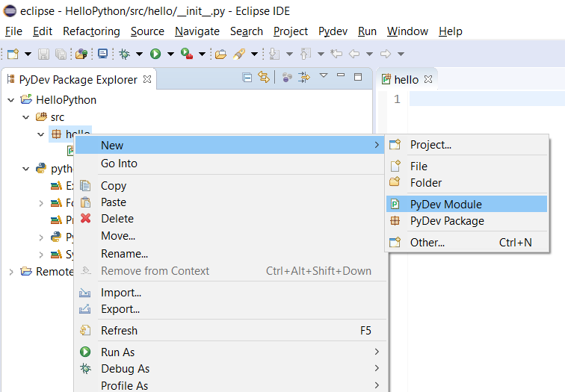565x392 pixels.
Task: Click Delete in the context menu
Action: (x=231, y=219)
